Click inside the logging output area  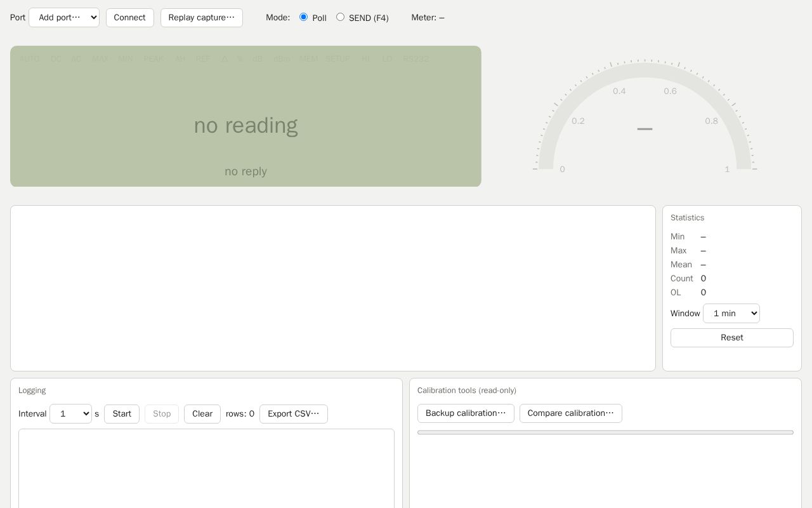pyautogui.click(x=206, y=469)
